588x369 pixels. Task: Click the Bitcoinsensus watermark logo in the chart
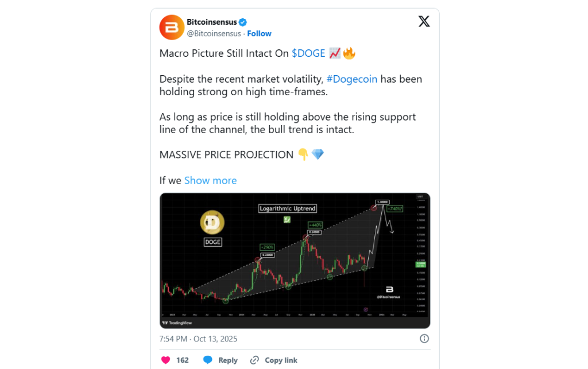coord(389,289)
